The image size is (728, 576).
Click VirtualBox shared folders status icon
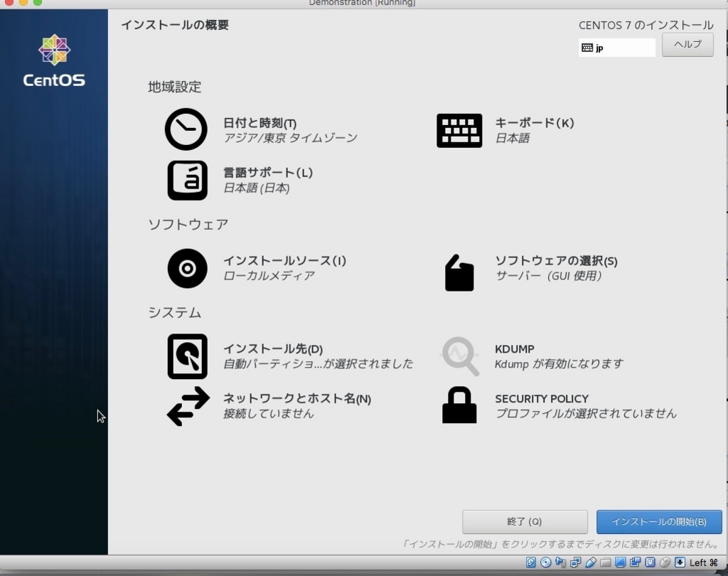pos(605,562)
